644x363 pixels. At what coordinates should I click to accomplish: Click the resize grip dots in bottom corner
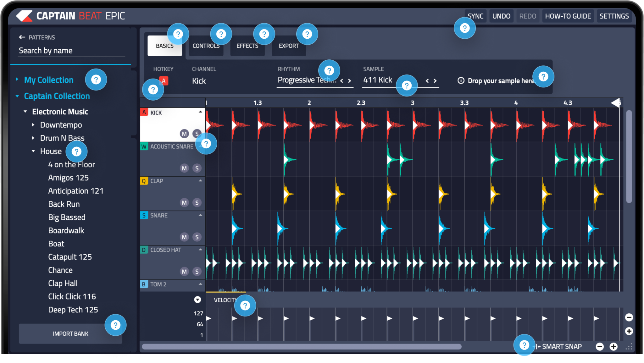629,347
